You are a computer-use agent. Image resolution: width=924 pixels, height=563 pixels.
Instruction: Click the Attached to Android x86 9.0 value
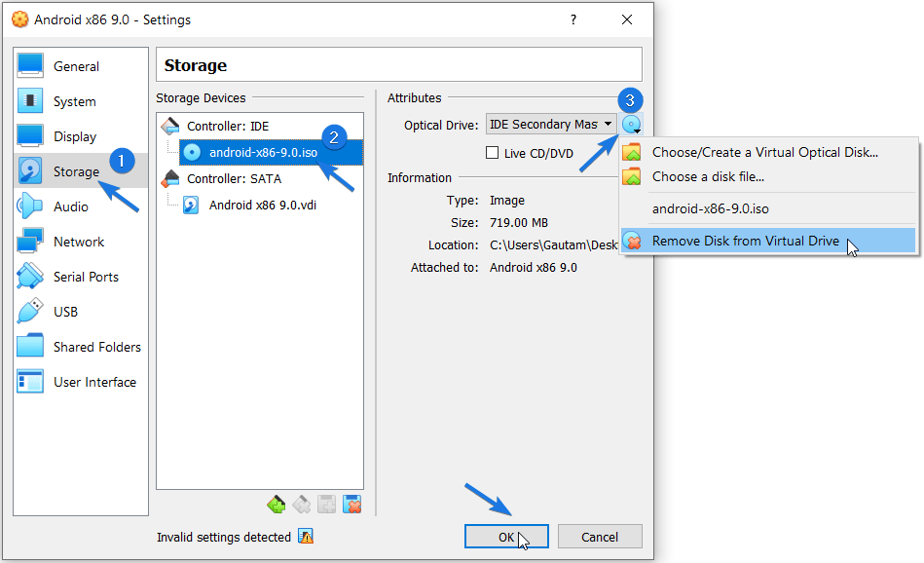tap(534, 268)
